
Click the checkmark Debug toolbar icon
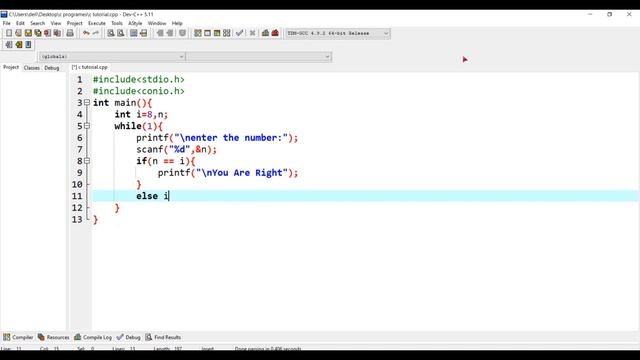(240, 33)
